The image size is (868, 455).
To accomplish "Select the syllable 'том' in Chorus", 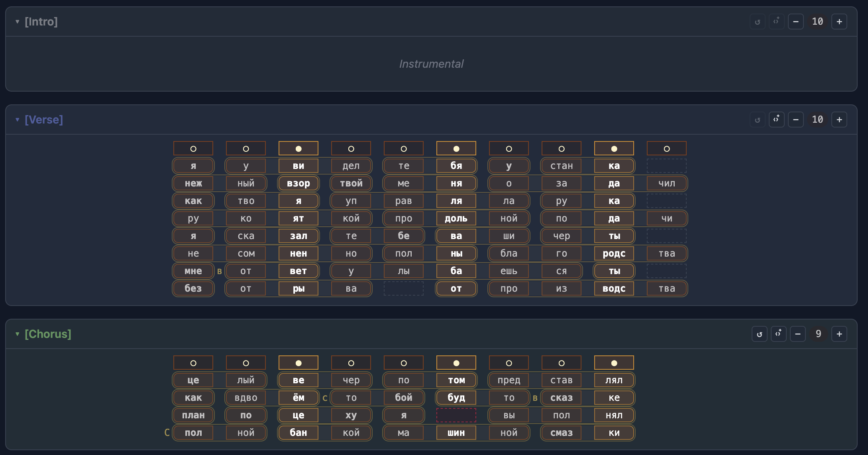I will click(456, 380).
